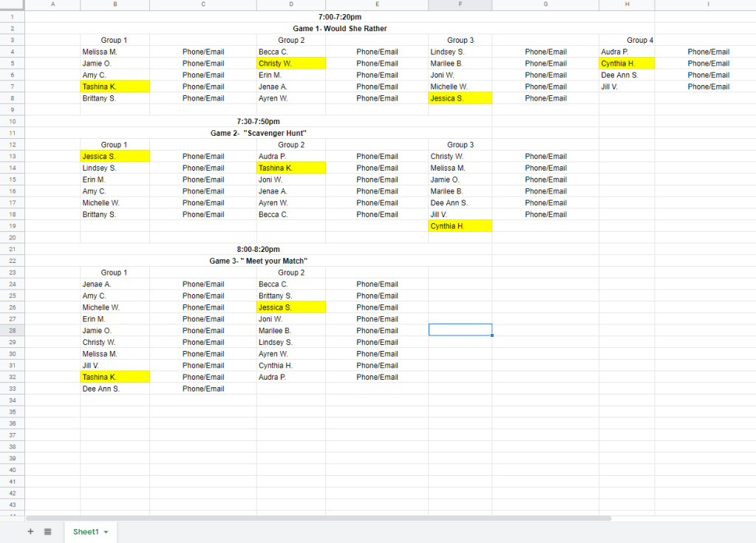756x543 pixels.
Task: Select the column B header
Action: coord(115,5)
